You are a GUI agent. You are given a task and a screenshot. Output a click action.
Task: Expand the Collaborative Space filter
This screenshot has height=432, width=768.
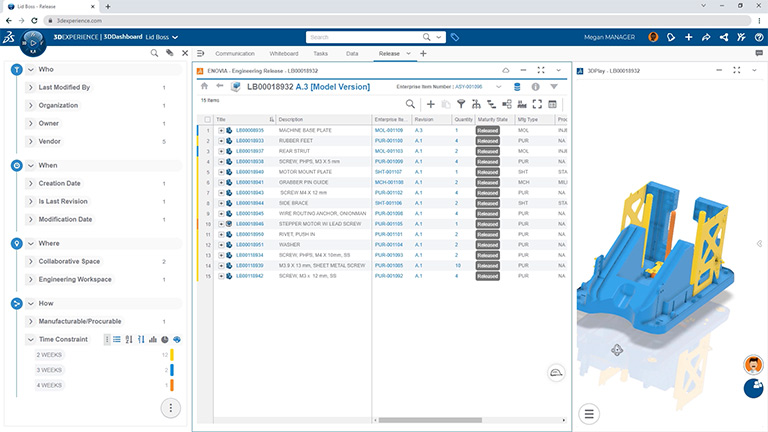(x=31, y=261)
